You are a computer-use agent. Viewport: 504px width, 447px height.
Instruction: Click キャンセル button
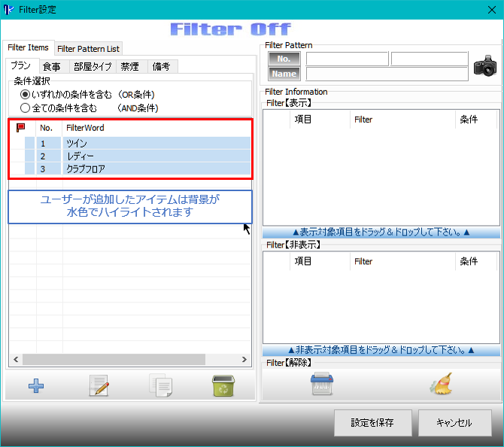454,423
